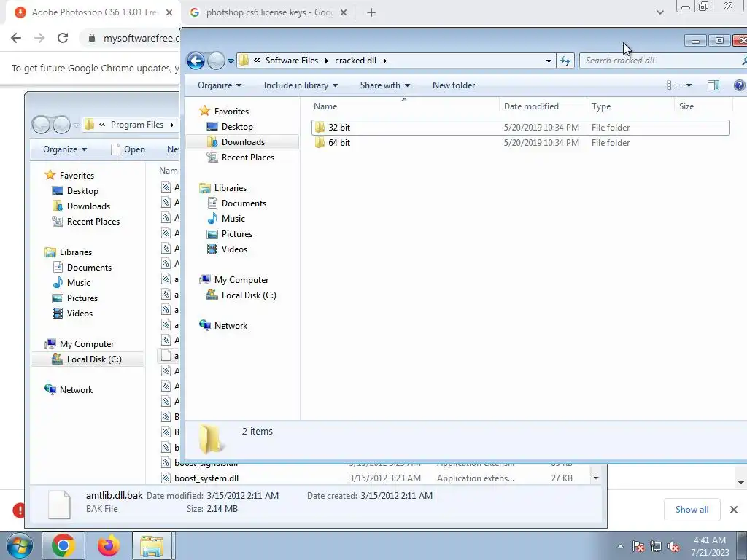Dismiss Chrome downloads bar with X
This screenshot has height=560, width=747.
[x=734, y=510]
